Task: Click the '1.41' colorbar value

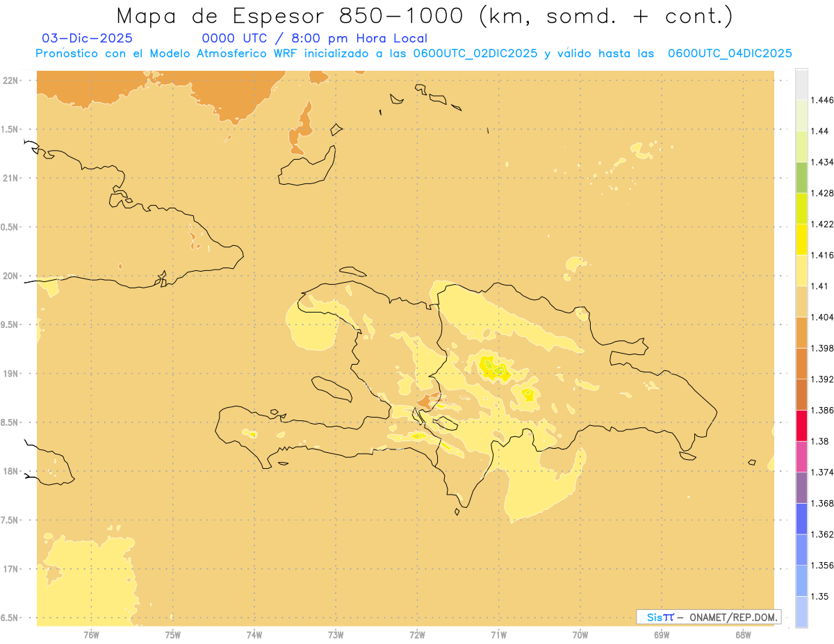Action: tap(819, 286)
